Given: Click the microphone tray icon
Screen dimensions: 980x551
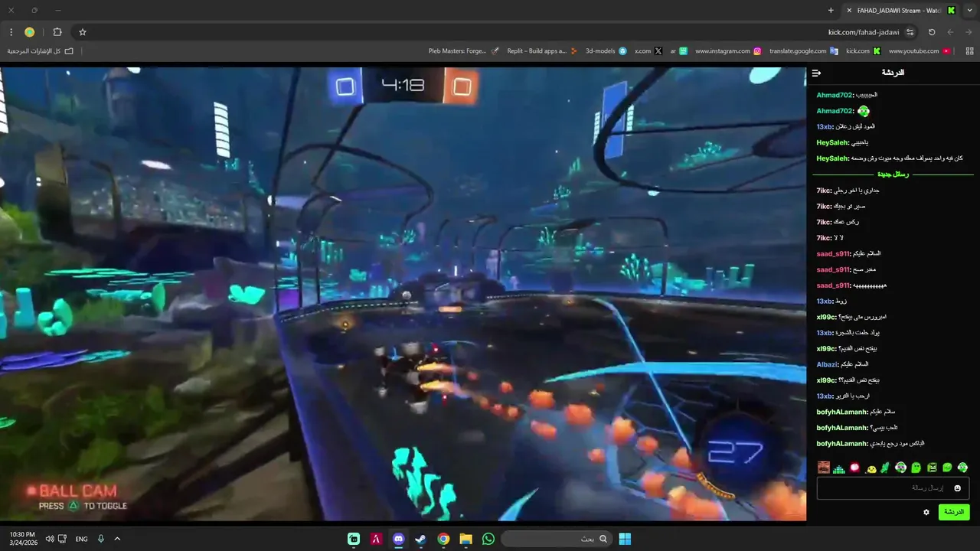Looking at the screenshot, I should [101, 539].
